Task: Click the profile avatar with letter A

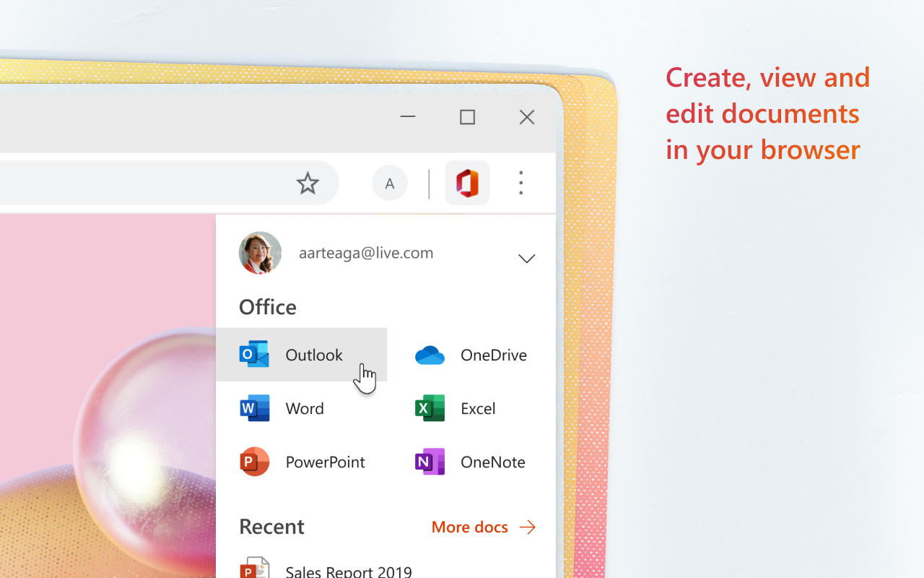Action: coord(390,184)
